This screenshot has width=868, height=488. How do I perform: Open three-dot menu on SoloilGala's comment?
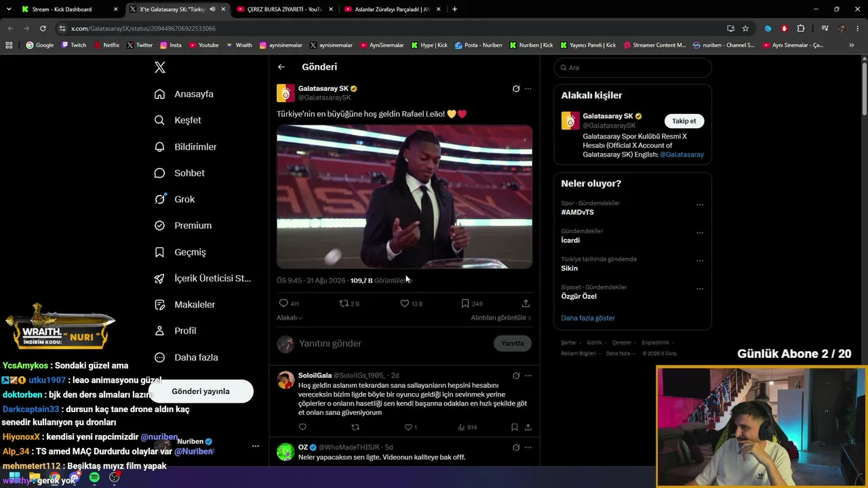[528, 375]
